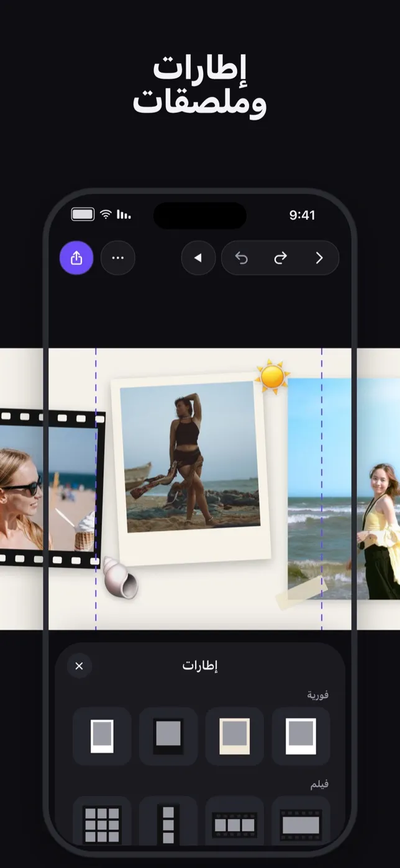The image size is (400, 868).
Task: Select the narrow white polaroid frame
Action: click(102, 736)
